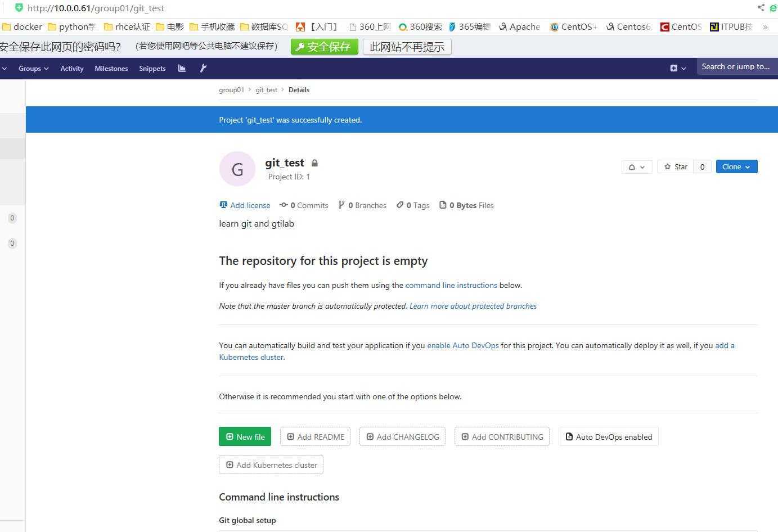Screen dimensions: 778x532
Task: Click the Add README button
Action: point(315,436)
